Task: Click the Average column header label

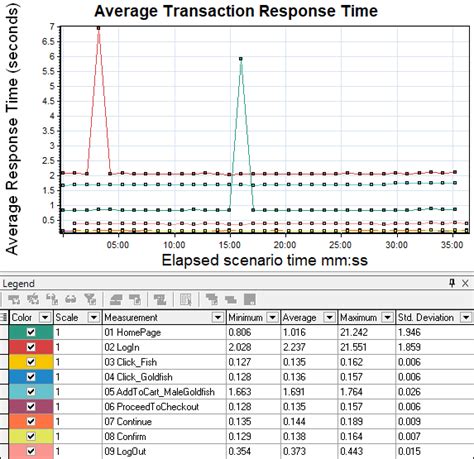Action: pyautogui.click(x=299, y=317)
